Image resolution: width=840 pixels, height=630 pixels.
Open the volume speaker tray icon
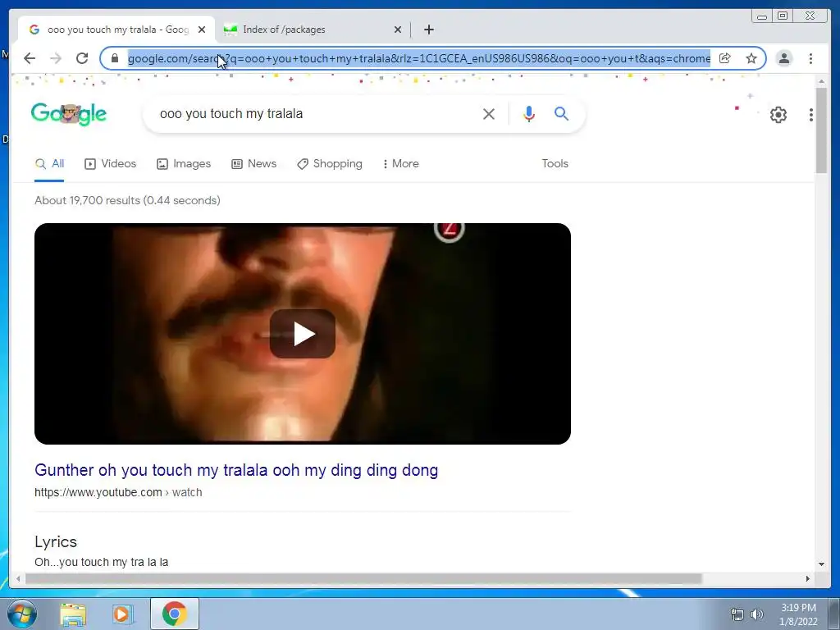757,614
